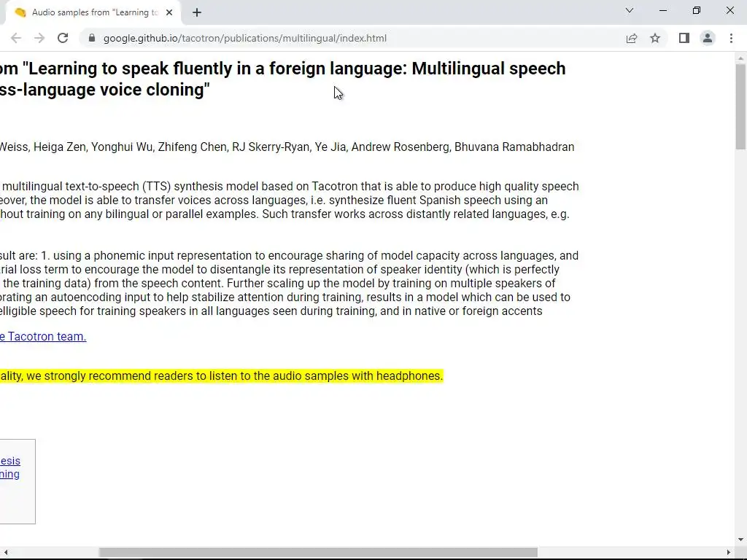Open a new browser tab
The image size is (747, 560).
point(197,12)
